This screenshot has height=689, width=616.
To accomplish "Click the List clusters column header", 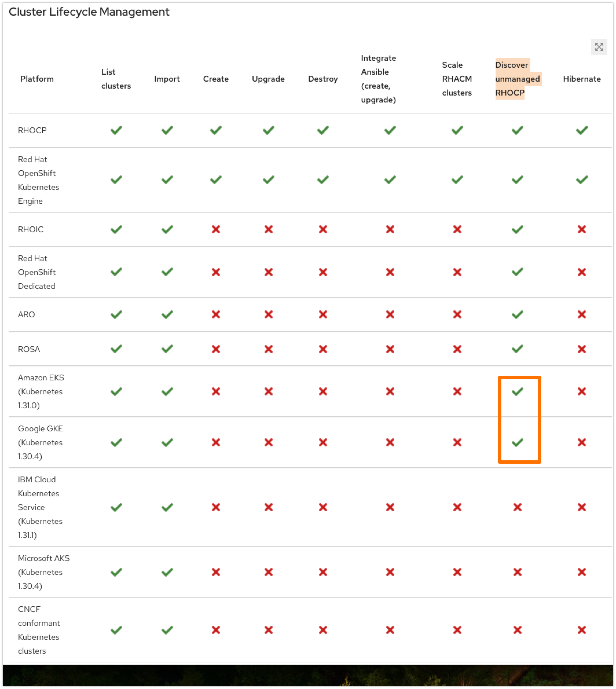I will click(x=116, y=79).
